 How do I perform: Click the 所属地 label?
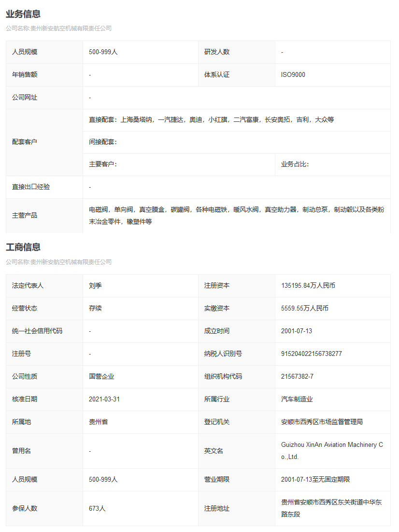(x=21, y=422)
